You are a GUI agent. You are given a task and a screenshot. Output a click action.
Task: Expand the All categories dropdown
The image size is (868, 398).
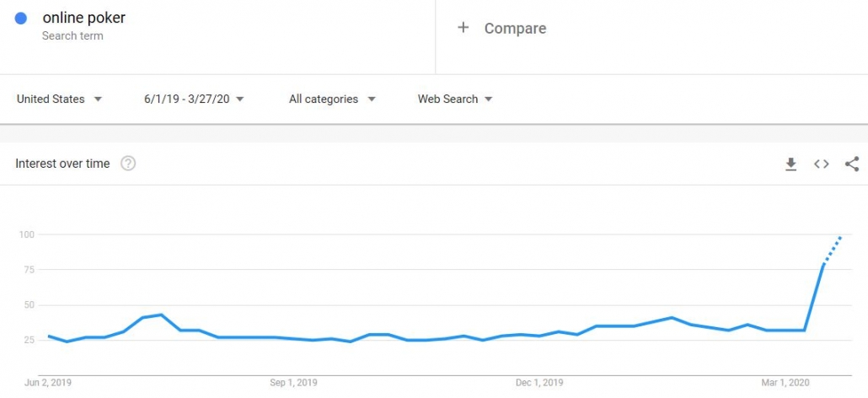click(333, 99)
